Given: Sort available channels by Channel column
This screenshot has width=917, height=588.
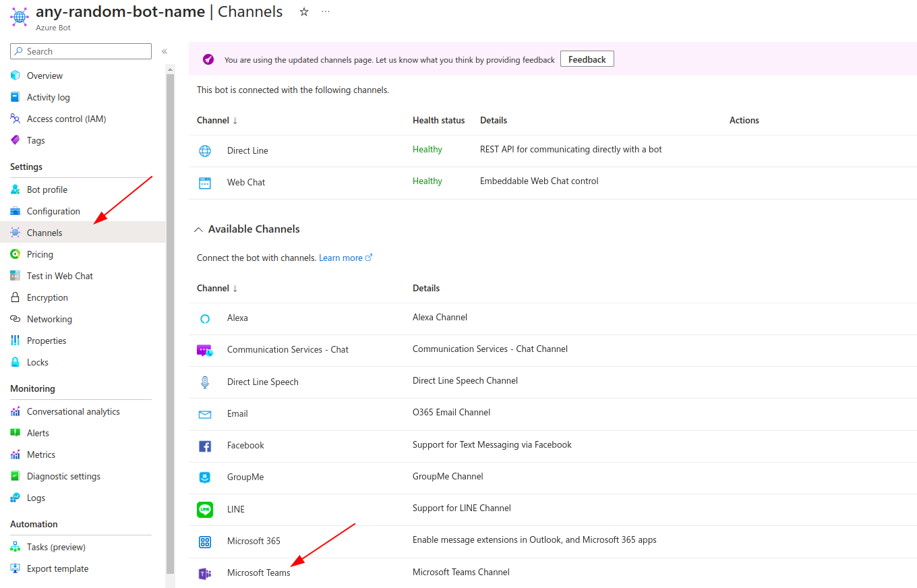Looking at the screenshot, I should (217, 288).
